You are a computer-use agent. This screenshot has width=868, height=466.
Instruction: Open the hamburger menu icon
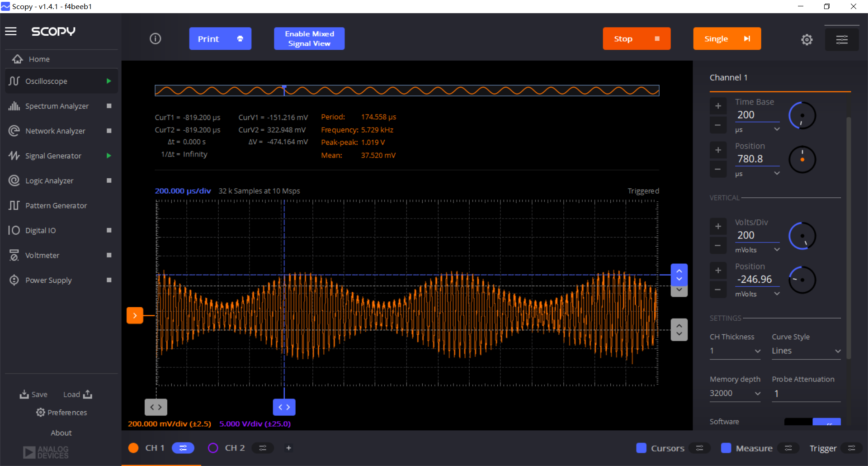click(11, 31)
